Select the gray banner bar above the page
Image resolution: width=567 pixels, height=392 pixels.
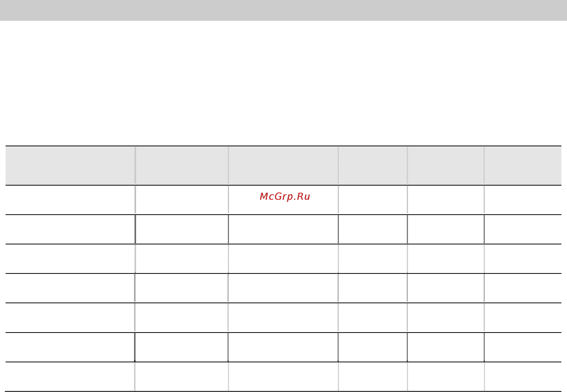pyautogui.click(x=283, y=10)
